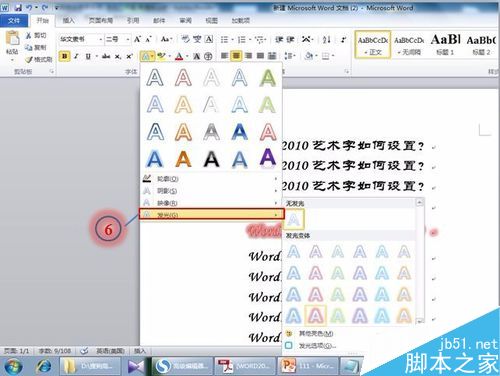Toggle Underline formatting button

(88, 56)
